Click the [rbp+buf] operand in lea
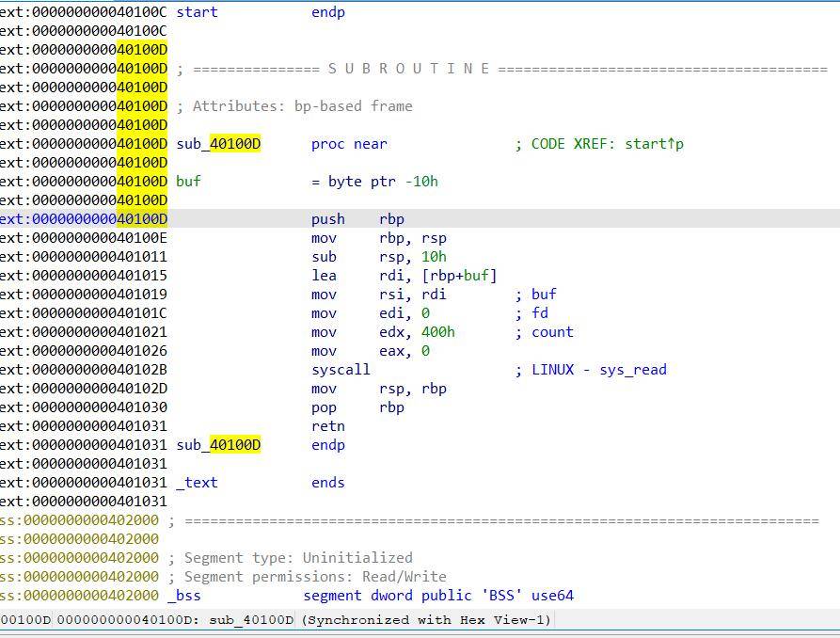The image size is (840, 638). (459, 276)
